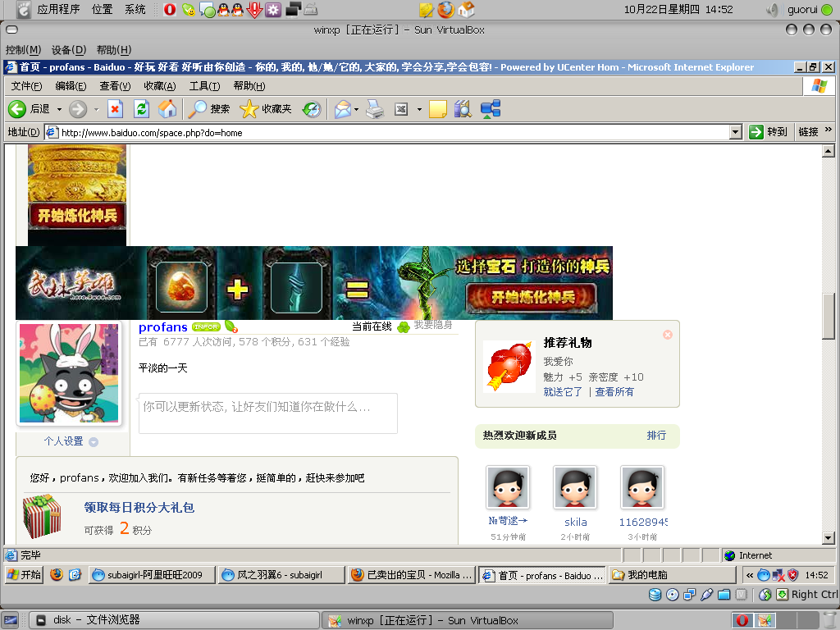Open the IE Edit menu
This screenshot has width=840, height=630.
click(71, 86)
